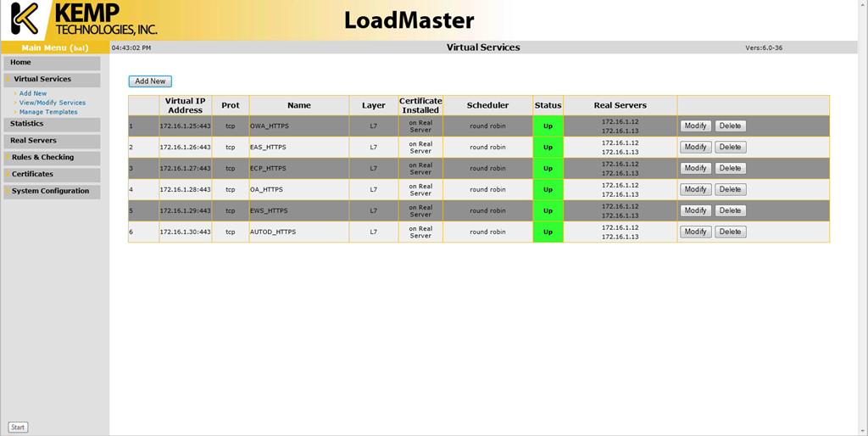
Task: Expand the System Configuration menu
Action: (x=52, y=191)
